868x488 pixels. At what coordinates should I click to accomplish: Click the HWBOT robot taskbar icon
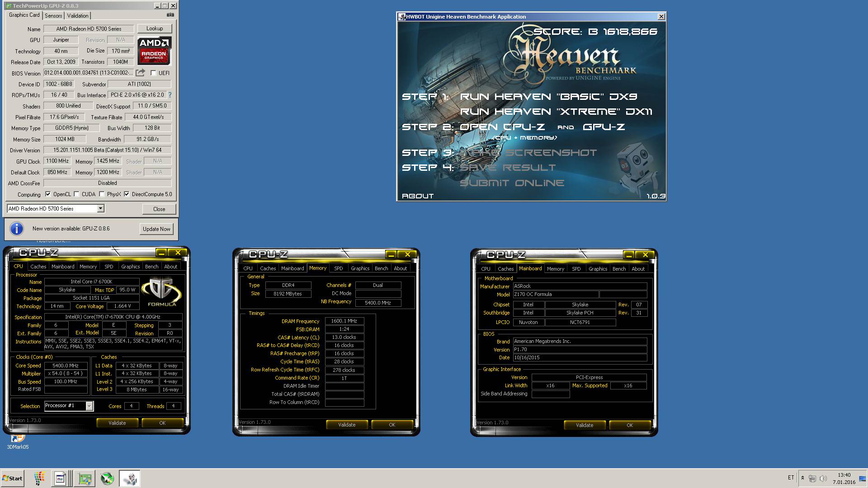[x=130, y=478]
